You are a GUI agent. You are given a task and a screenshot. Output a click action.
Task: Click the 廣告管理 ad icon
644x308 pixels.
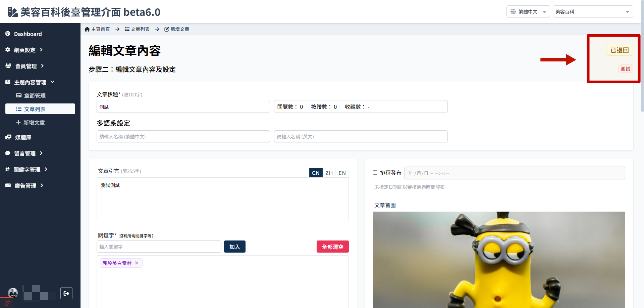8,185
